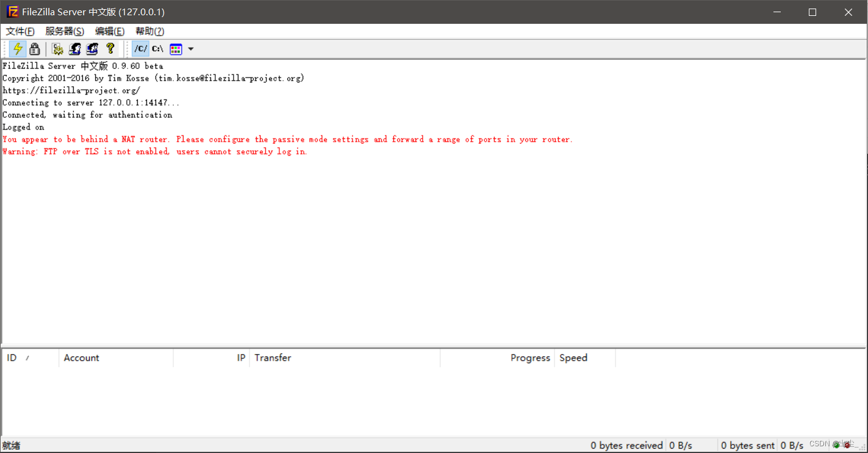868x453 pixels.
Task: Open the 帮助(?) menu
Action: (x=149, y=31)
